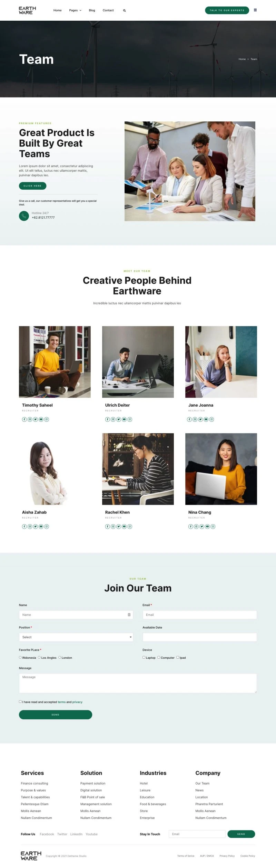Expand the Pages menu dropdown
This screenshot has width=276, height=868.
tap(75, 10)
